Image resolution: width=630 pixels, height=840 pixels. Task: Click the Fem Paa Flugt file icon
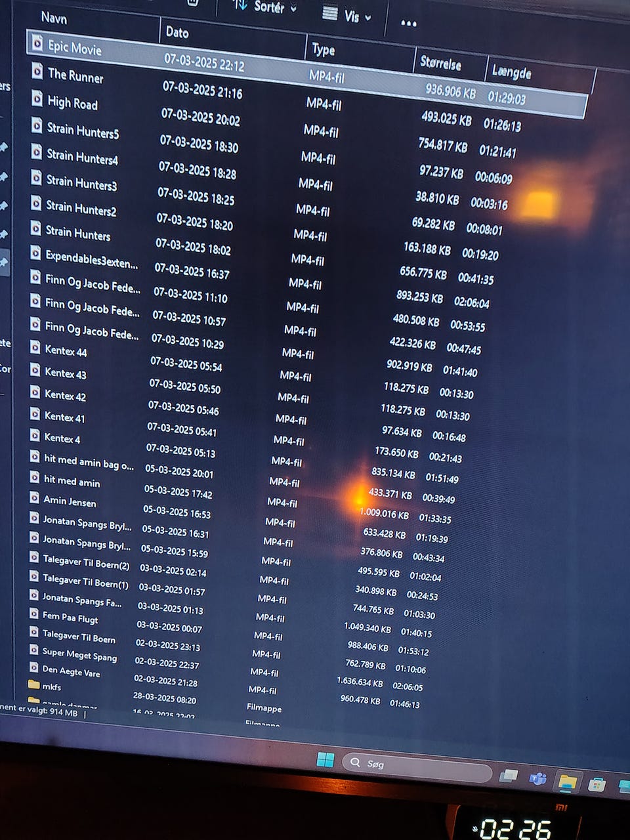33,614
